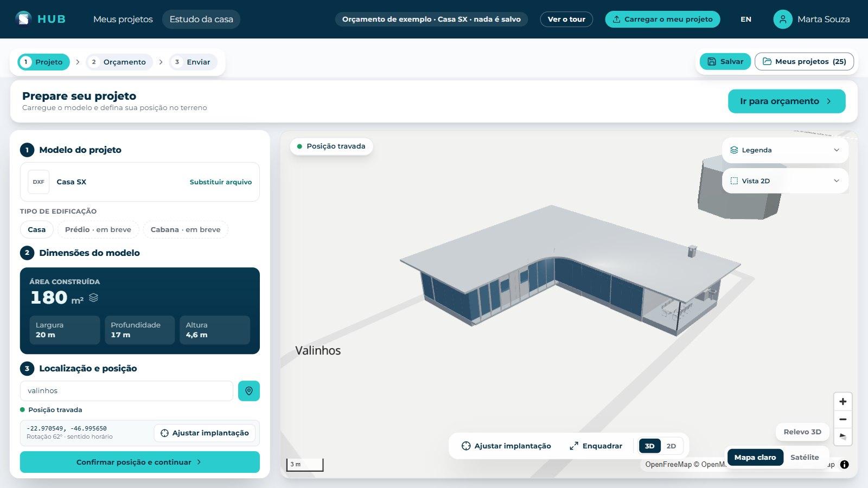This screenshot has height=488, width=868.
Task: Click Ajustar implantação in the map toolbar
Action: point(506,446)
